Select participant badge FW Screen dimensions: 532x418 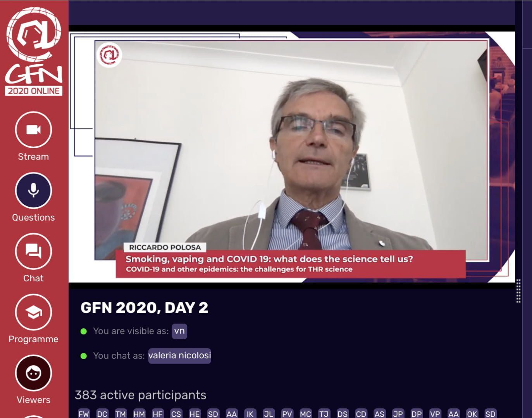point(84,414)
